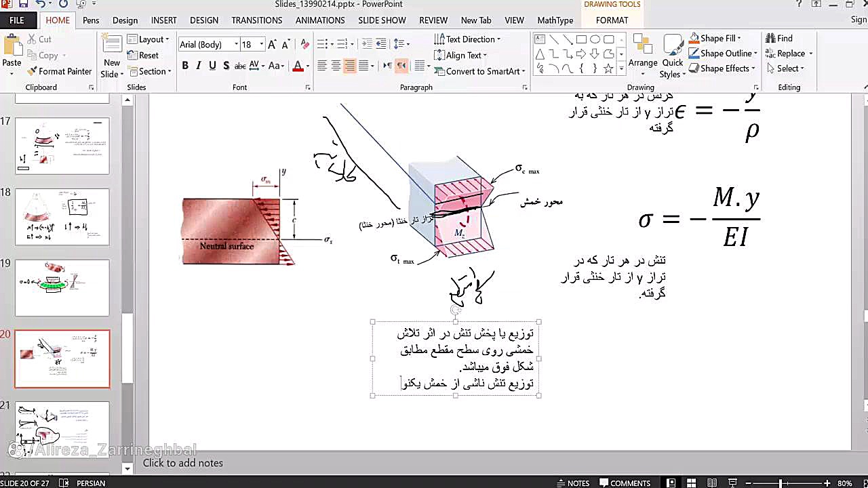This screenshot has width=868, height=488.
Task: Click the zoom in plus button
Action: click(827, 483)
